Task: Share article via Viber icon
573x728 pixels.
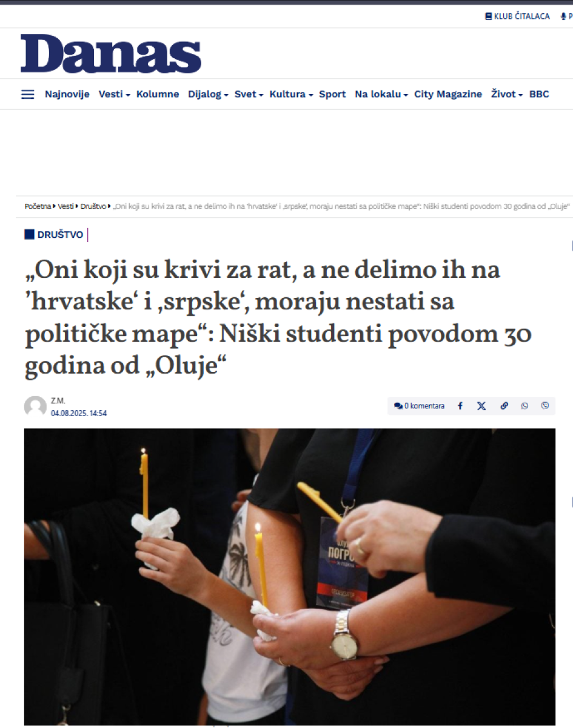Action: [x=545, y=406]
